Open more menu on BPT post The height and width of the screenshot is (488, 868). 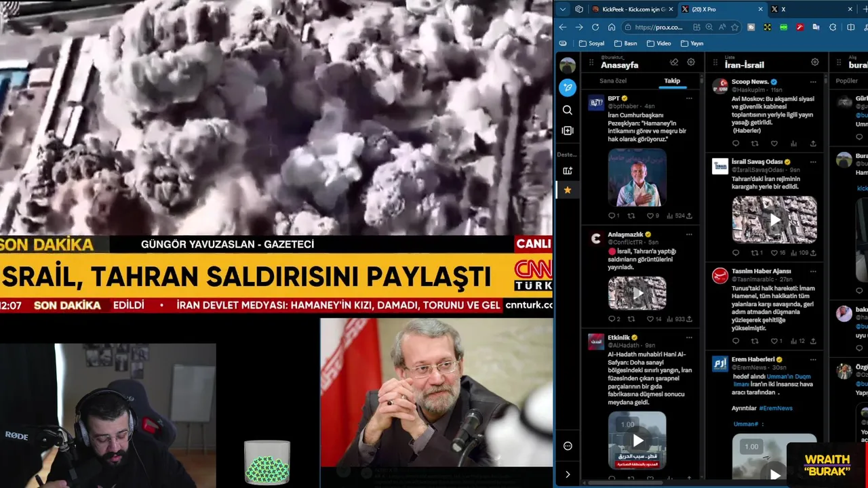point(689,98)
